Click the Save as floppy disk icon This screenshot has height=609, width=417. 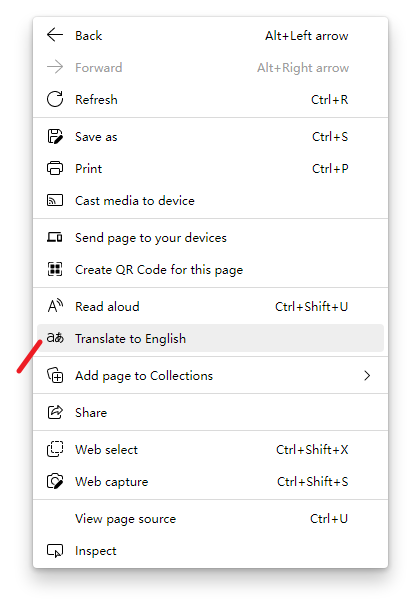click(x=55, y=136)
